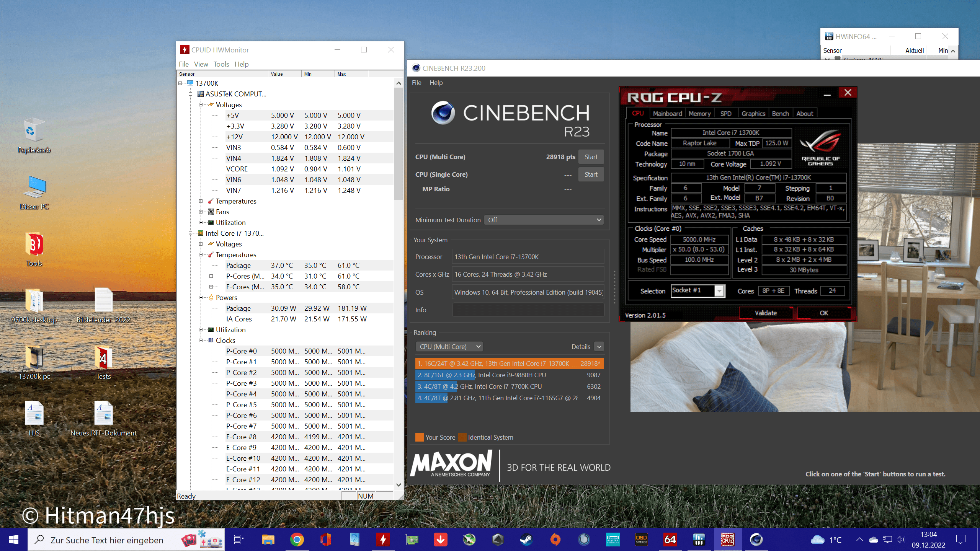Expand the ranking Details dropdown arrow
The width and height of the screenshot is (980, 551).
pos(599,347)
